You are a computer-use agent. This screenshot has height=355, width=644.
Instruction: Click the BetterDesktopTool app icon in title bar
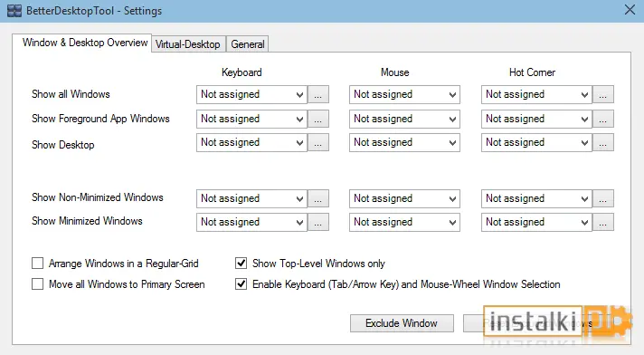click(14, 11)
